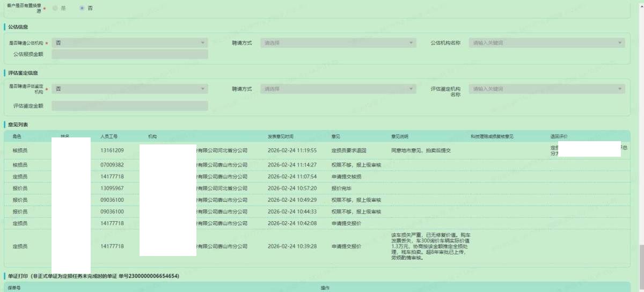Open the 是否聘请公估机构 dropdown
Screen dimensions: 644x292
(x=130, y=43)
